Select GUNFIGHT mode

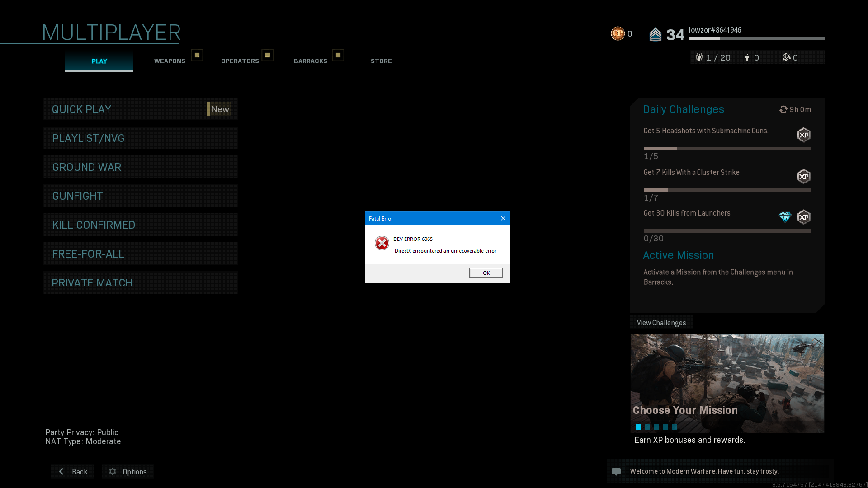141,196
